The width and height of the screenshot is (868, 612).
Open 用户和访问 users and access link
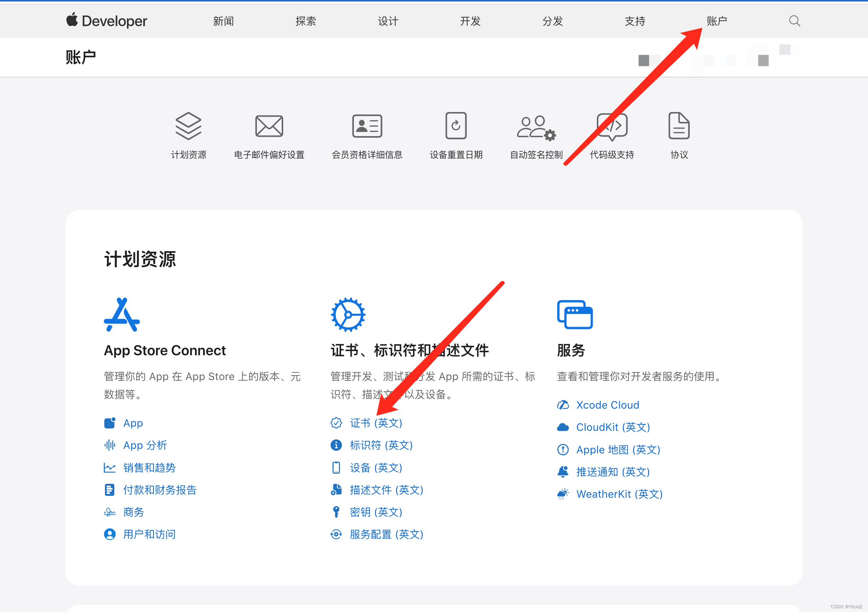[149, 534]
